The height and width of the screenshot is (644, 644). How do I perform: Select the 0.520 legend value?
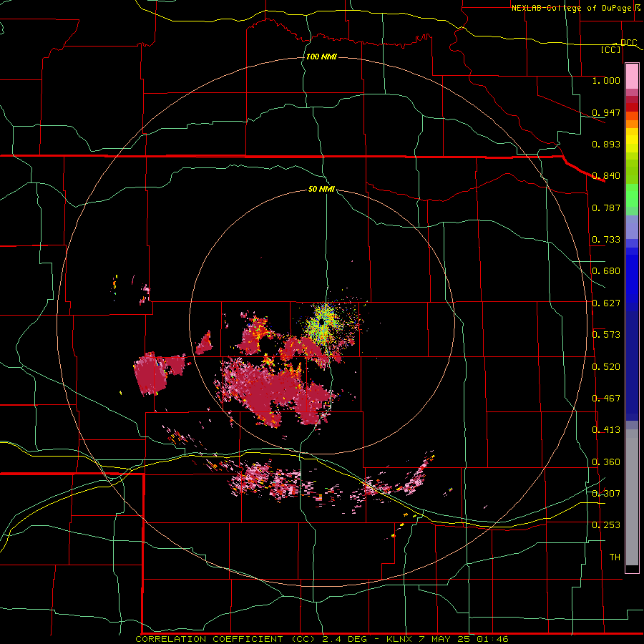pos(606,367)
